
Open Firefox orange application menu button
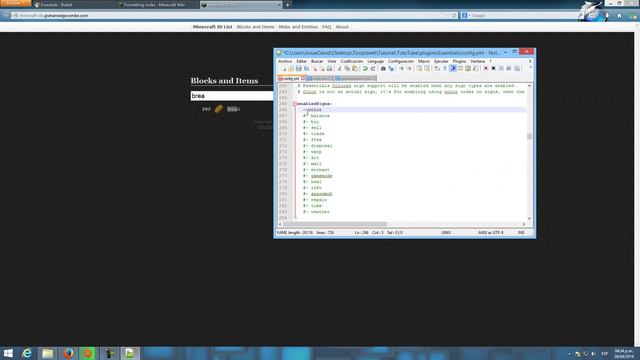16,3
